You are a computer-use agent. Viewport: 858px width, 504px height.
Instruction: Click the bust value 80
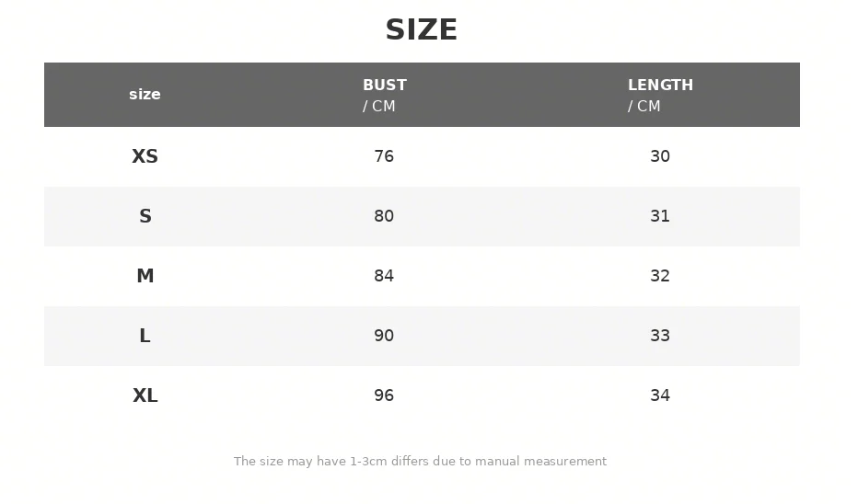(x=384, y=216)
